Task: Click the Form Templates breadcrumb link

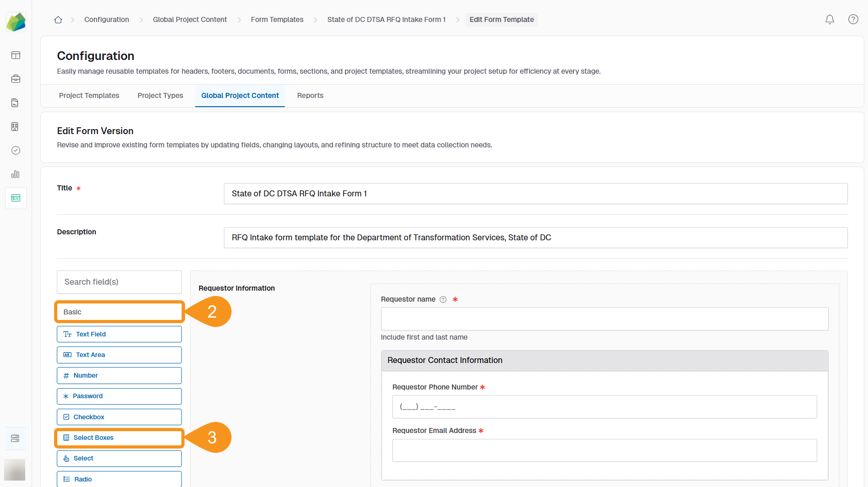Action: coord(277,19)
